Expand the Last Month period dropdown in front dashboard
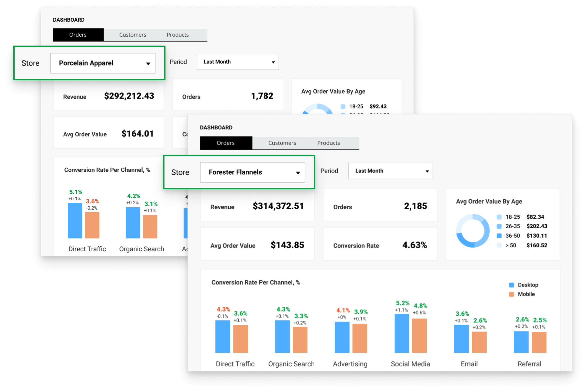586x392 pixels. coord(390,171)
